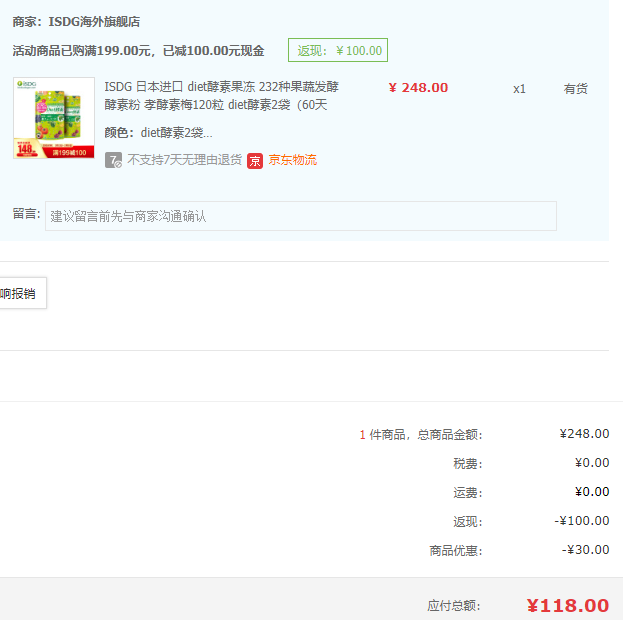623x620 pixels.
Task: Select the red 京 JD logistics icon
Action: (255, 161)
